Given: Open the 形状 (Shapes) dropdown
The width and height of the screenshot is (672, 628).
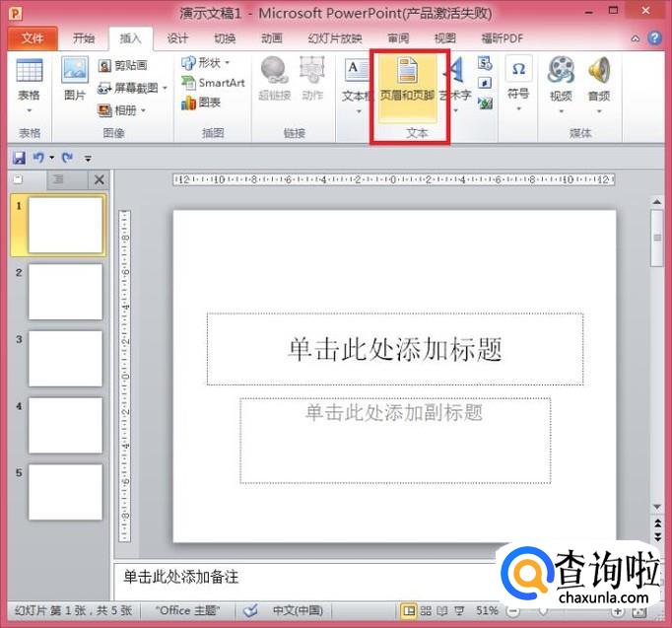Looking at the screenshot, I should 206,63.
